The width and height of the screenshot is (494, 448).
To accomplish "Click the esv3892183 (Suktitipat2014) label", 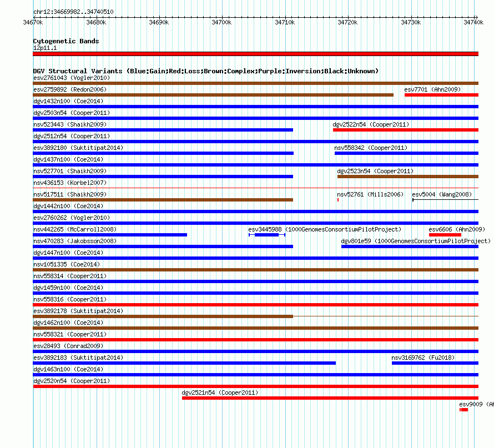I will pyautogui.click(x=78, y=358).
